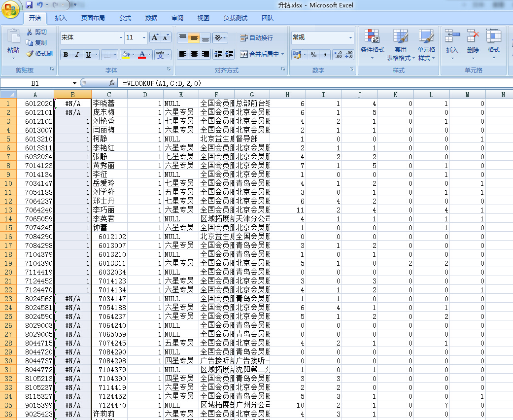The height and width of the screenshot is (420, 513).
Task: Align text to bottom of cell
Action: pos(205,37)
